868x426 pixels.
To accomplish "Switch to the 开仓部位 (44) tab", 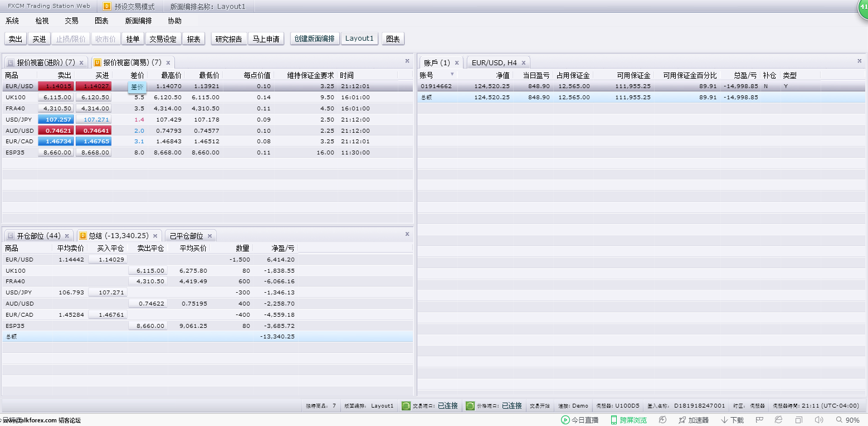I will coord(39,236).
